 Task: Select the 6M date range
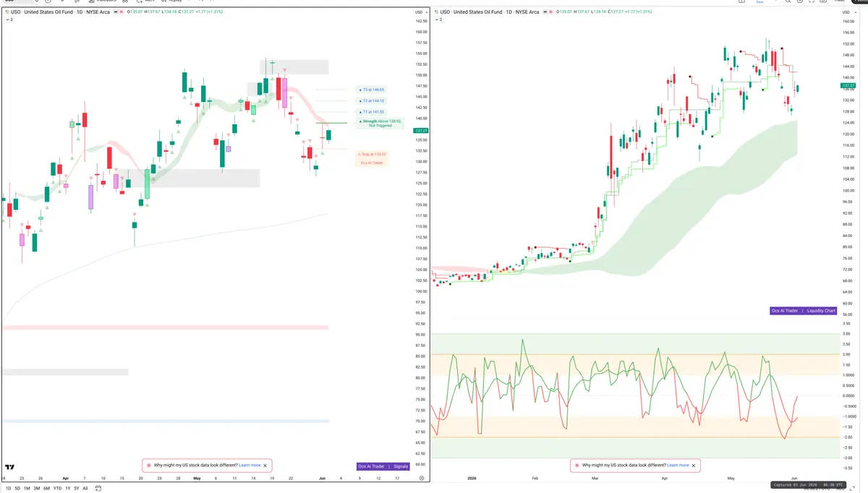click(x=47, y=489)
